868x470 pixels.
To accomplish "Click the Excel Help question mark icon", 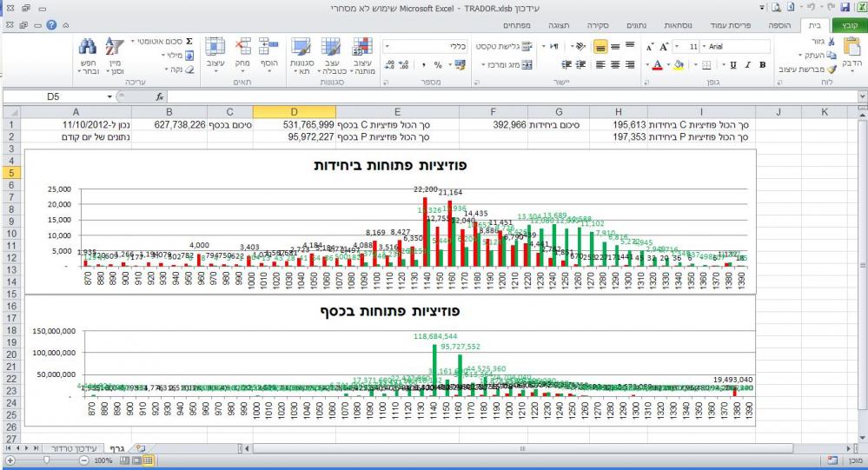I will (50, 27).
